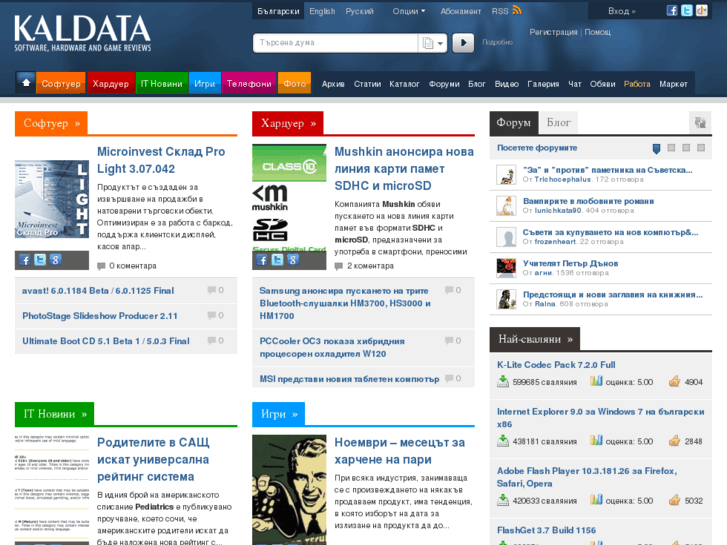Viewport: 727px width, 545px height.
Task: Switch language to Руский
Action: click(x=359, y=11)
